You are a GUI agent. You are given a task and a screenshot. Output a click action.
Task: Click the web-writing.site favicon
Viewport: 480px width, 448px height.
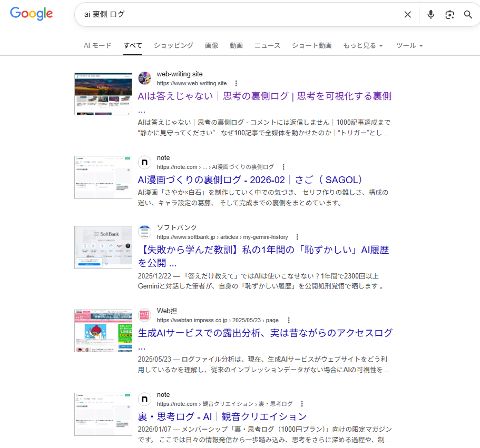145,78
